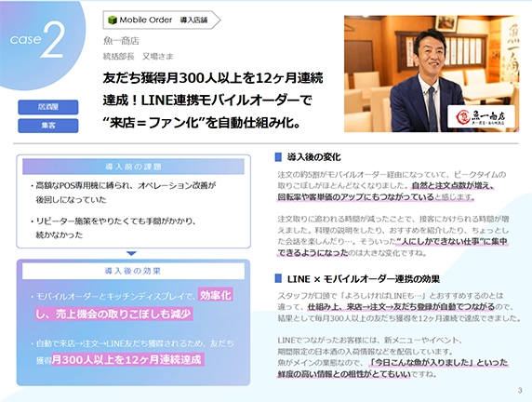Click the LINE × モバイルオーダー連携の効果 heading
Viewport: 532px width, 402px height.
click(x=364, y=279)
